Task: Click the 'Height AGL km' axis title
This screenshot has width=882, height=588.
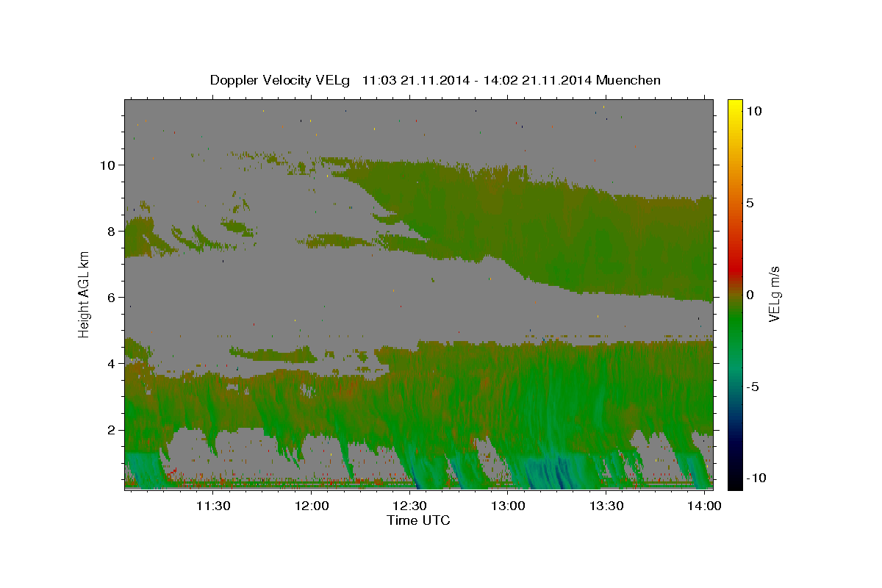Action: (85, 294)
